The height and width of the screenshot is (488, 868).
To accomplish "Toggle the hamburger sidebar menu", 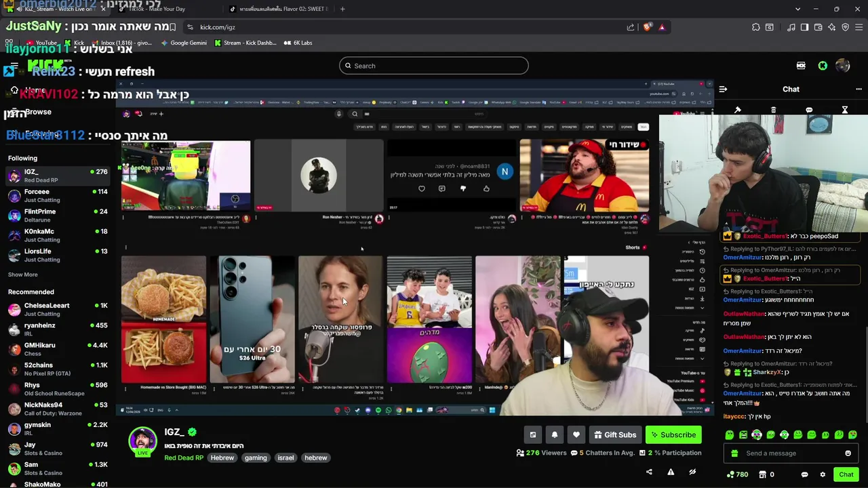I will click(x=14, y=66).
